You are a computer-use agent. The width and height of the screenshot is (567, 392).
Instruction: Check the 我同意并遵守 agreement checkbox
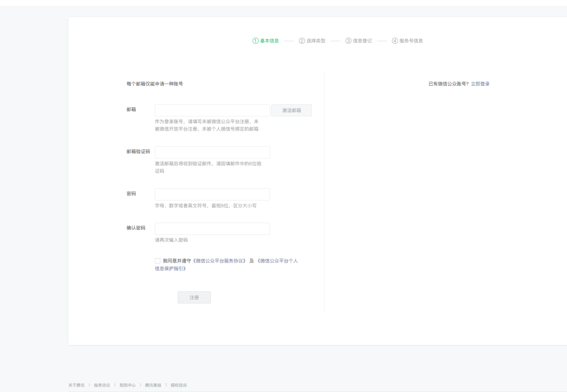click(158, 261)
